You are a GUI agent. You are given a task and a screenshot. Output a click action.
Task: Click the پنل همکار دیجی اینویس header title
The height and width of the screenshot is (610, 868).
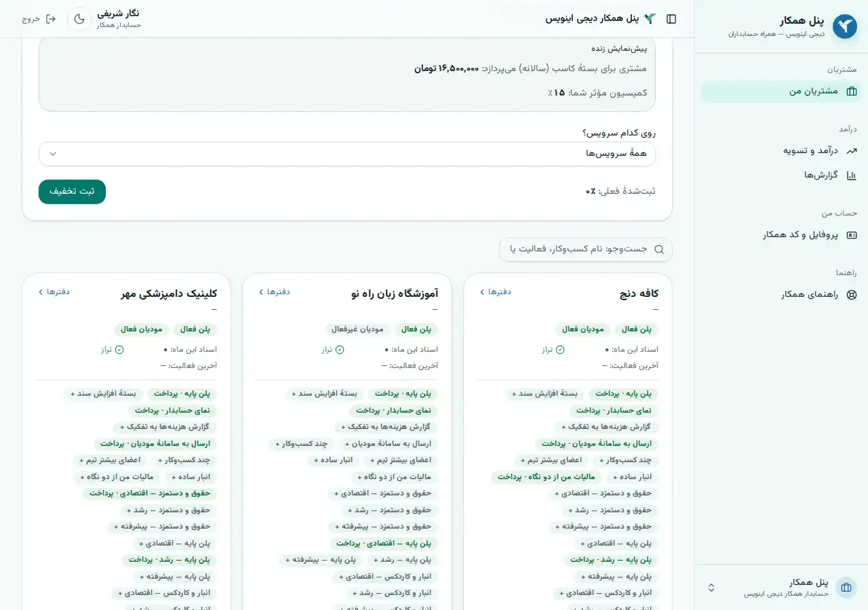(x=592, y=18)
